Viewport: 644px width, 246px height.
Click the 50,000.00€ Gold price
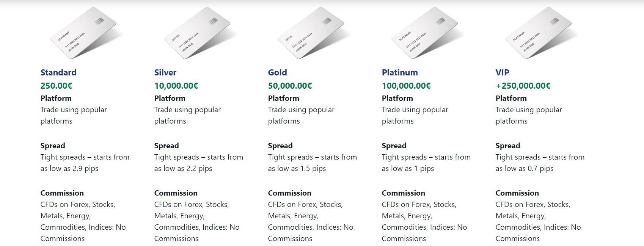(x=290, y=86)
